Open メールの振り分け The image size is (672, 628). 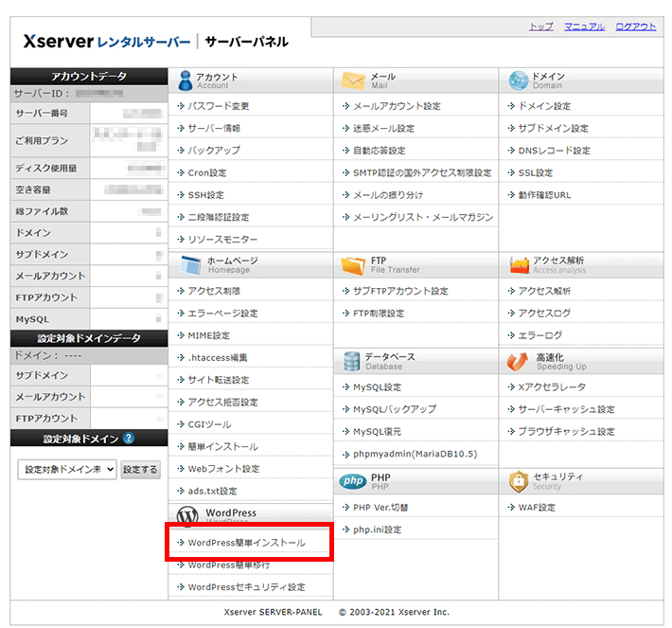pyautogui.click(x=388, y=195)
